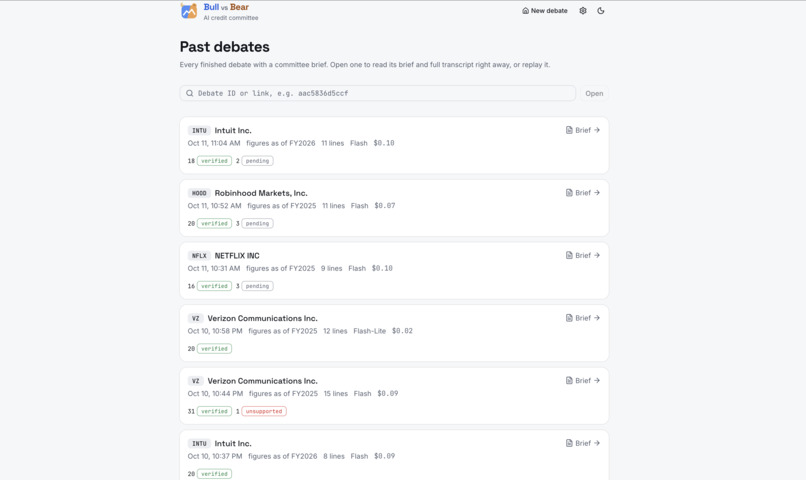Start a New debate
The height and width of the screenshot is (480, 806).
544,11
